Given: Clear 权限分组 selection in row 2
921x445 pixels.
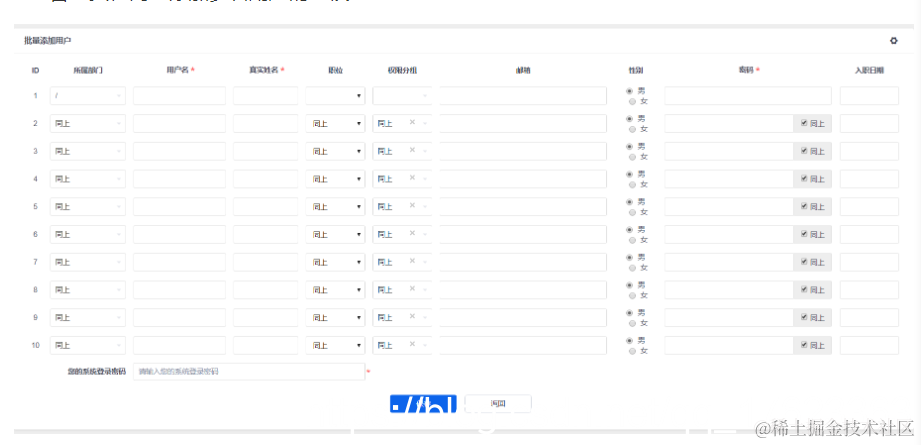Looking at the screenshot, I should pyautogui.click(x=412, y=122).
